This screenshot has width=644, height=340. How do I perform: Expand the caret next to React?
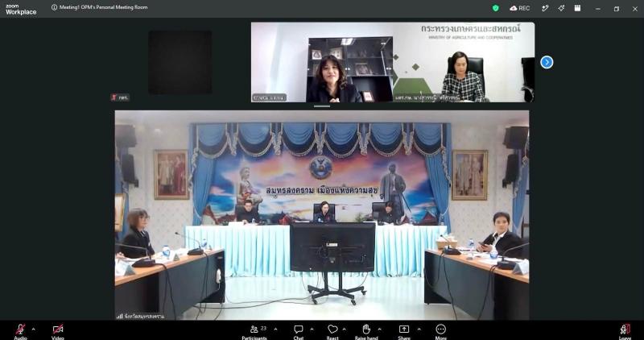pos(345,330)
